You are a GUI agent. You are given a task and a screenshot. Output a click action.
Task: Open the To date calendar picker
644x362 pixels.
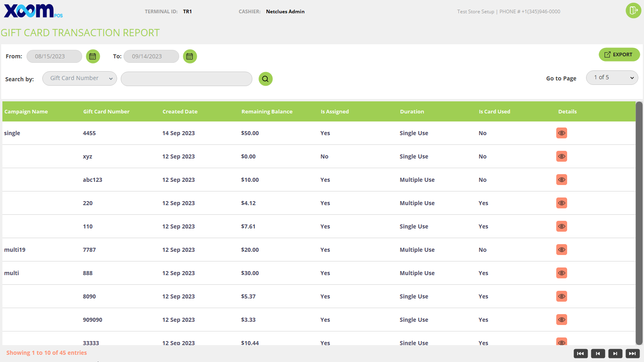pos(190,56)
